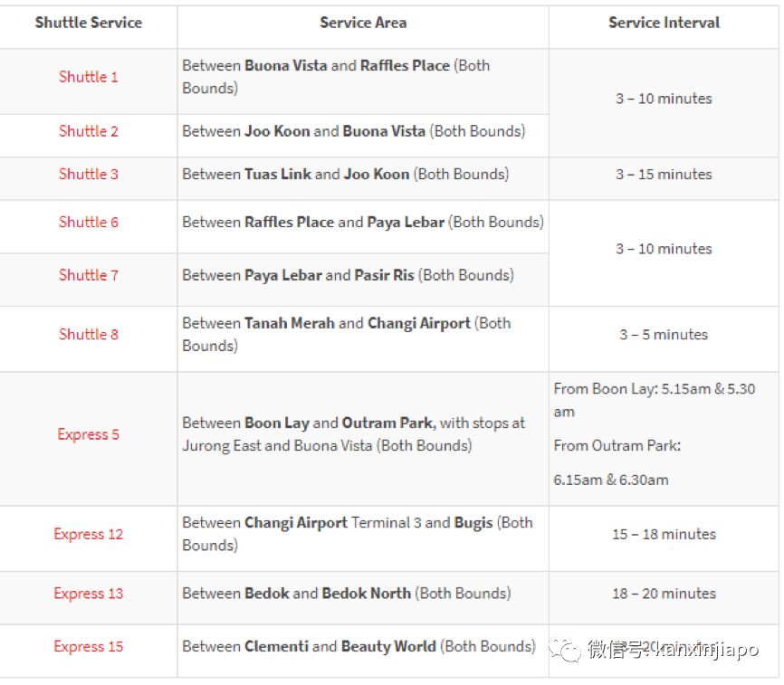Image resolution: width=784 pixels, height=685 pixels.
Task: Select the Shuttle 3 service link
Action: (89, 174)
